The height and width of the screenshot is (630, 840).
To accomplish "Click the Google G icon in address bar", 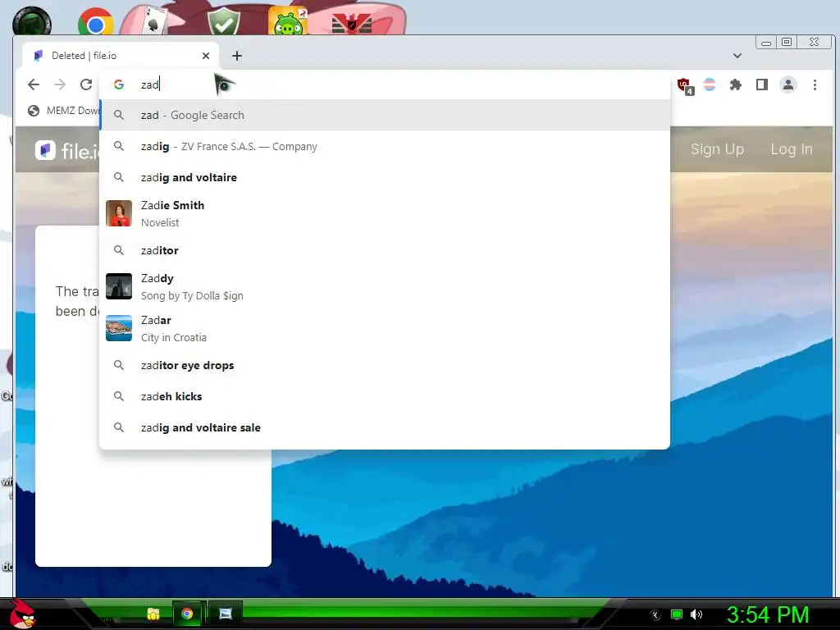I will (119, 84).
